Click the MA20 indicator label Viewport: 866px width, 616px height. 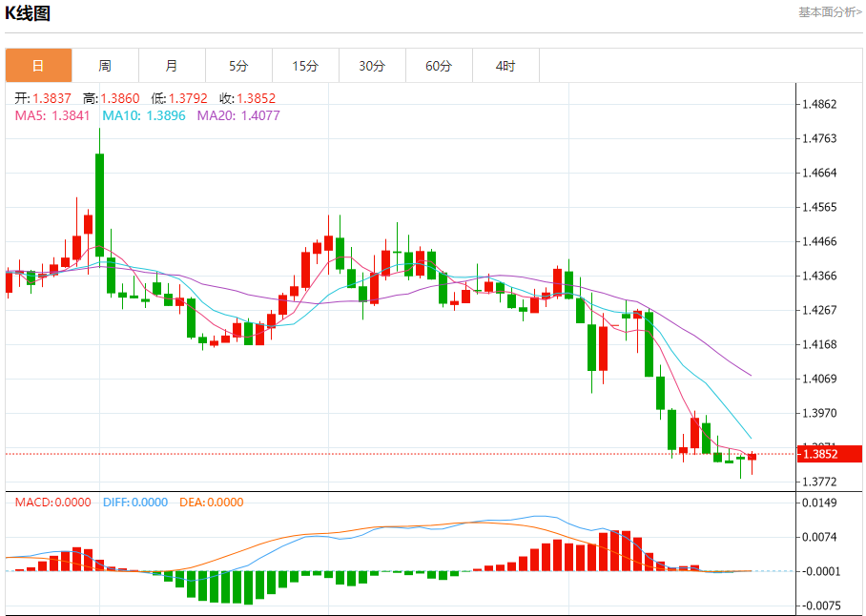pyautogui.click(x=238, y=115)
